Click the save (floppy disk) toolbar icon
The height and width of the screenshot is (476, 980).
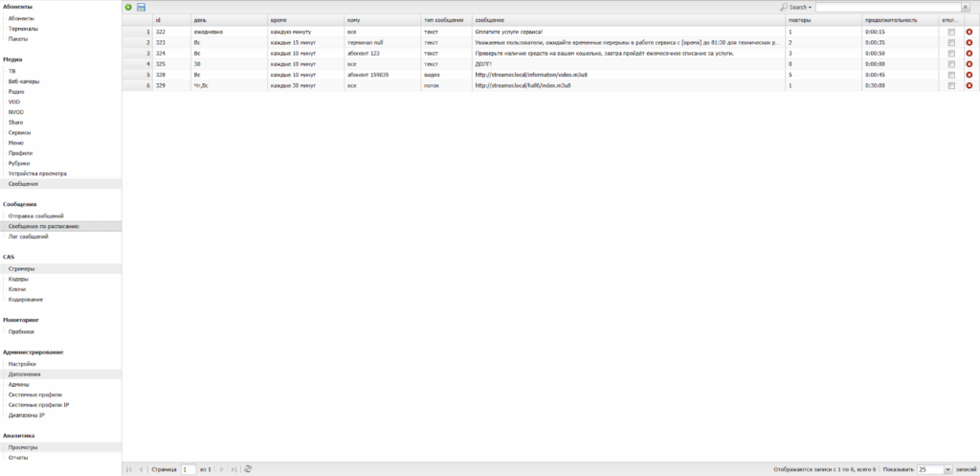tap(142, 7)
